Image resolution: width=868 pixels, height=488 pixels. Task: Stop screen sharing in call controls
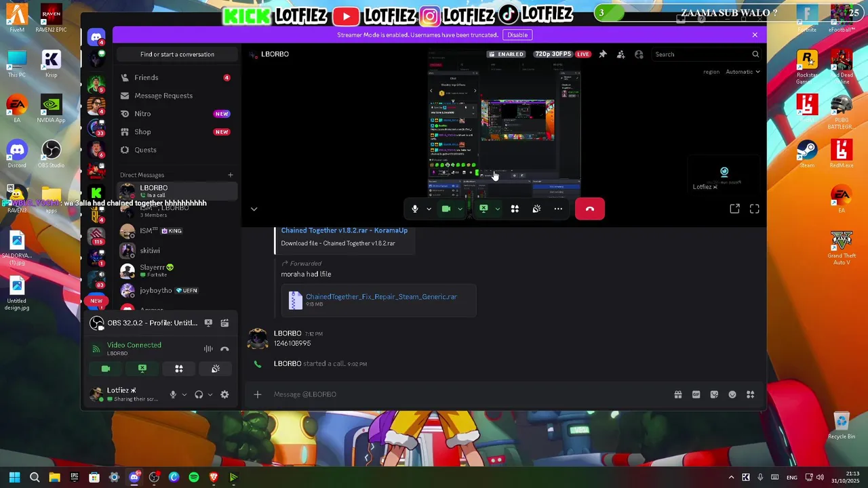[x=484, y=209]
